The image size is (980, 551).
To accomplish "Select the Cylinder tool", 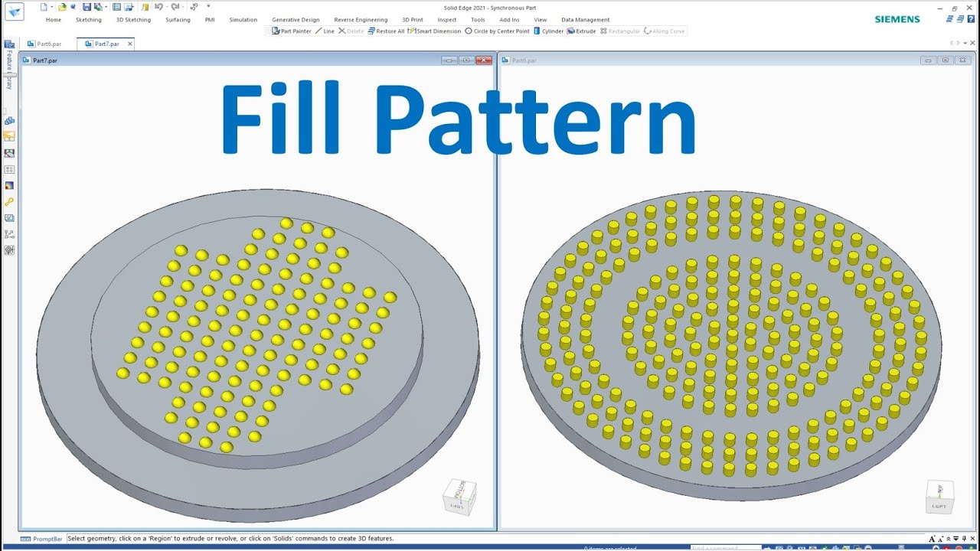I will coord(548,31).
